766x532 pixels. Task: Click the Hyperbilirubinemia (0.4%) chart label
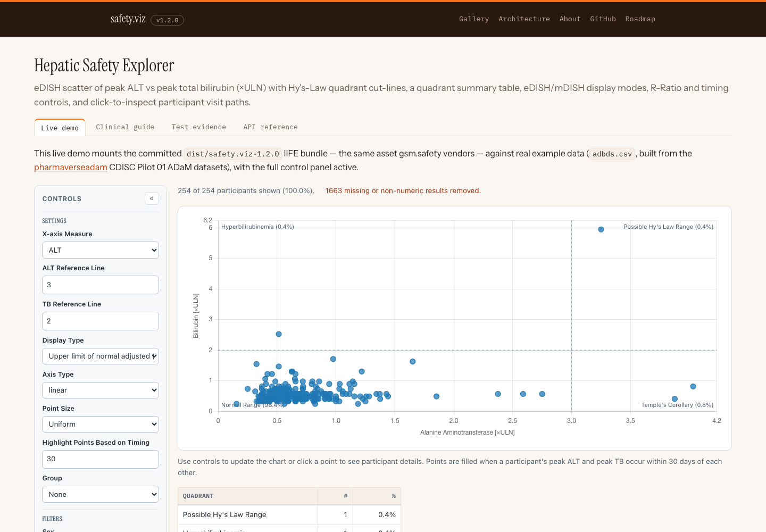click(257, 227)
